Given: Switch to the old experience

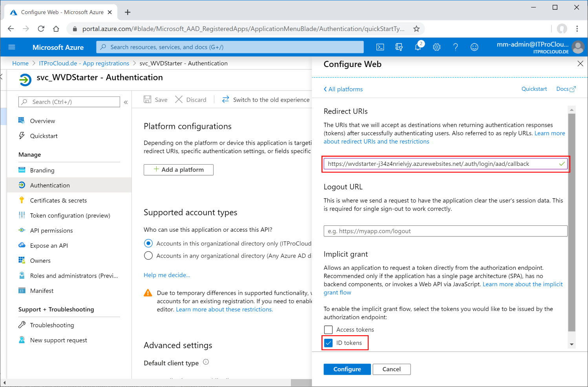Looking at the screenshot, I should (266, 100).
